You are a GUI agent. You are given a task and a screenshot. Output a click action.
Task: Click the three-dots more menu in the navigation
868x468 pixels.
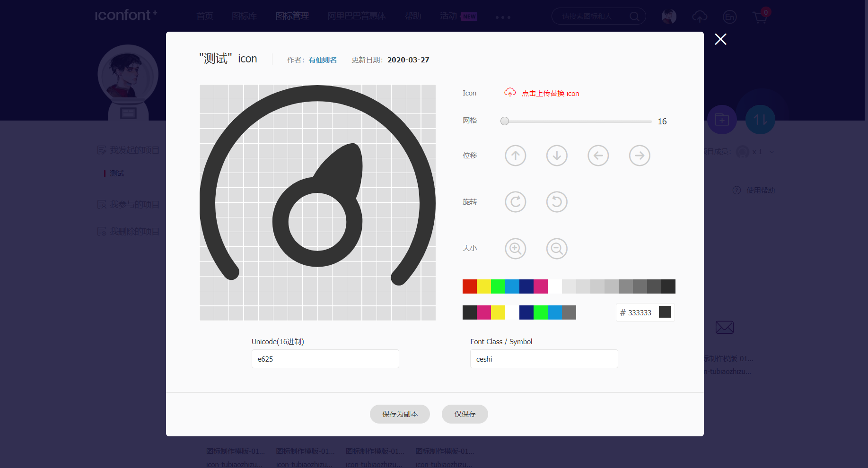[x=503, y=17]
